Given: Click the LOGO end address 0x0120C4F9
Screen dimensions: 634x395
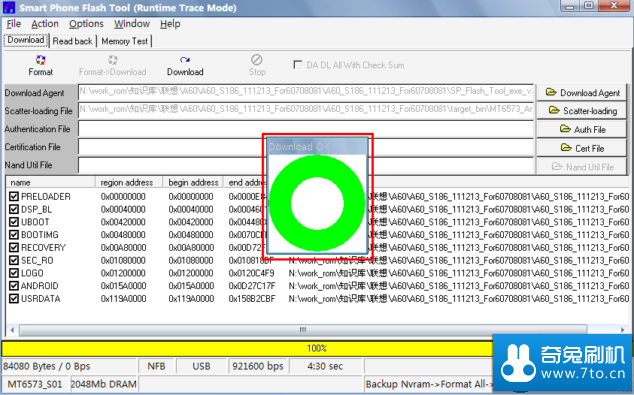Looking at the screenshot, I should [251, 273].
